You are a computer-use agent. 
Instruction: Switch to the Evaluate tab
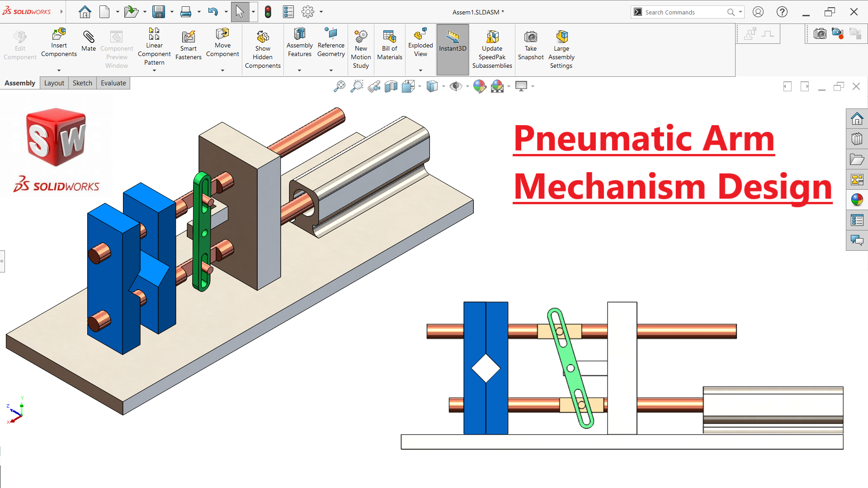(x=113, y=83)
